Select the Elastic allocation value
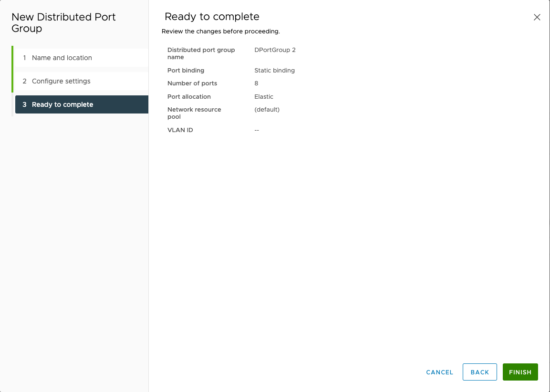This screenshot has width=550, height=392. click(264, 96)
